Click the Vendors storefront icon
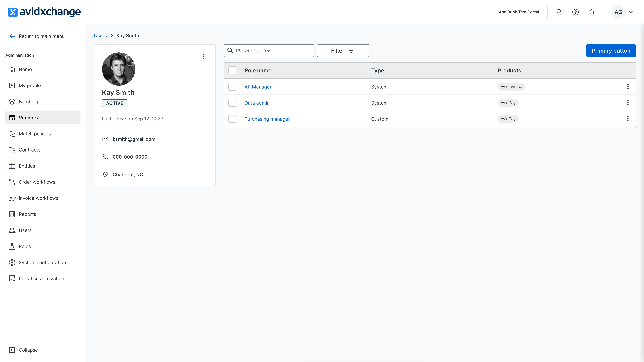Screen dimensions: 644x362 click(12, 118)
